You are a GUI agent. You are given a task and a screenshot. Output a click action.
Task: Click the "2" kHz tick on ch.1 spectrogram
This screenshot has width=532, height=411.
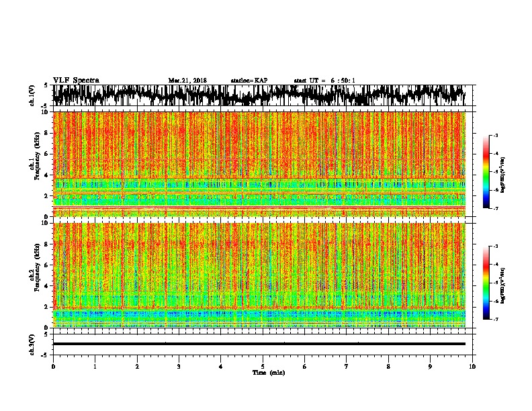point(47,196)
